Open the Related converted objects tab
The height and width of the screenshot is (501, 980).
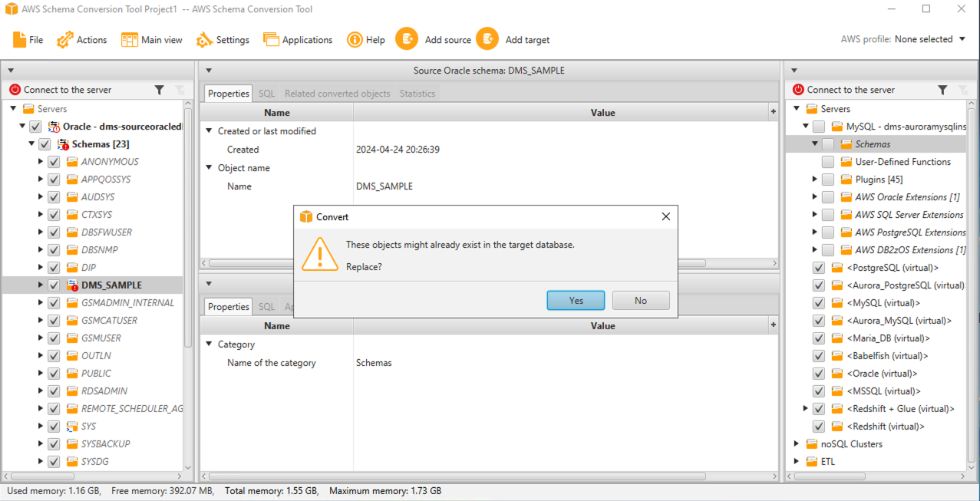pos(338,94)
